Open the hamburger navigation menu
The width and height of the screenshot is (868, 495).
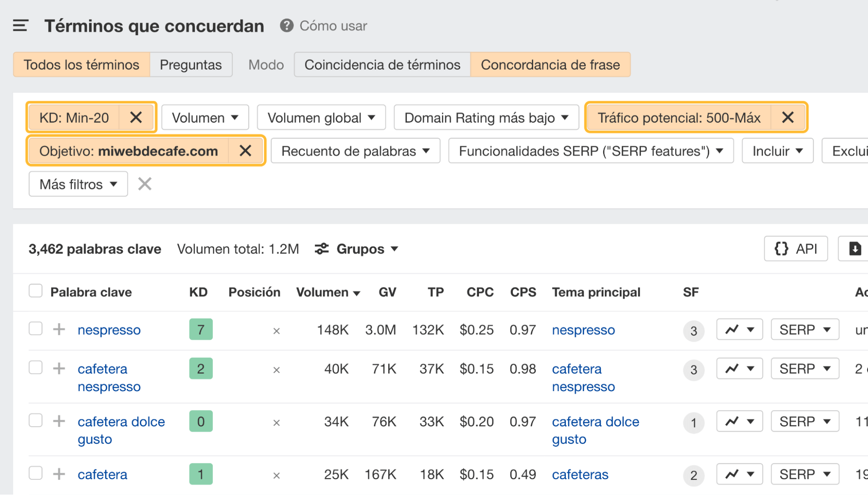20,26
